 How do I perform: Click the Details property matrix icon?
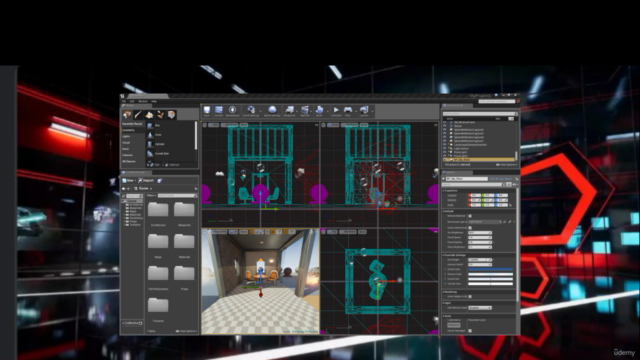(x=509, y=184)
